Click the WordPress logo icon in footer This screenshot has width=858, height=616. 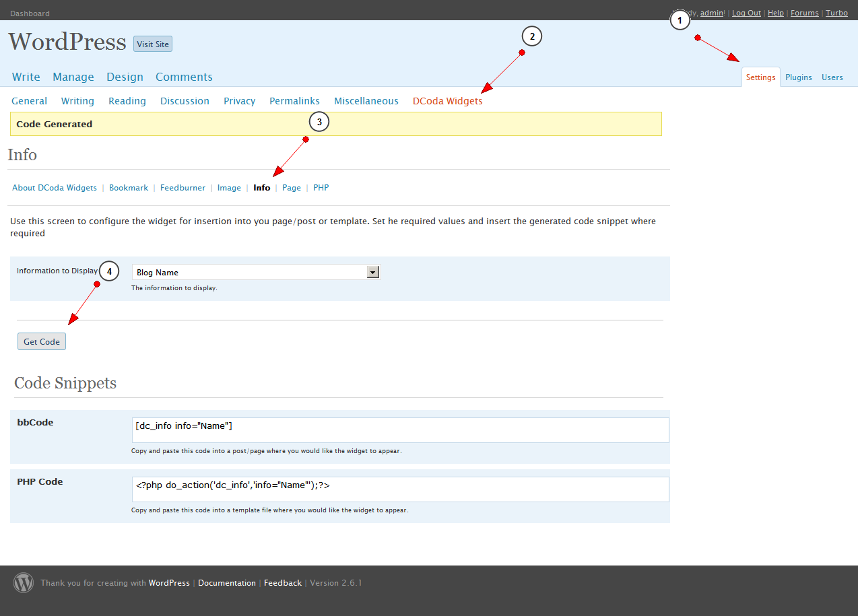pyautogui.click(x=24, y=582)
